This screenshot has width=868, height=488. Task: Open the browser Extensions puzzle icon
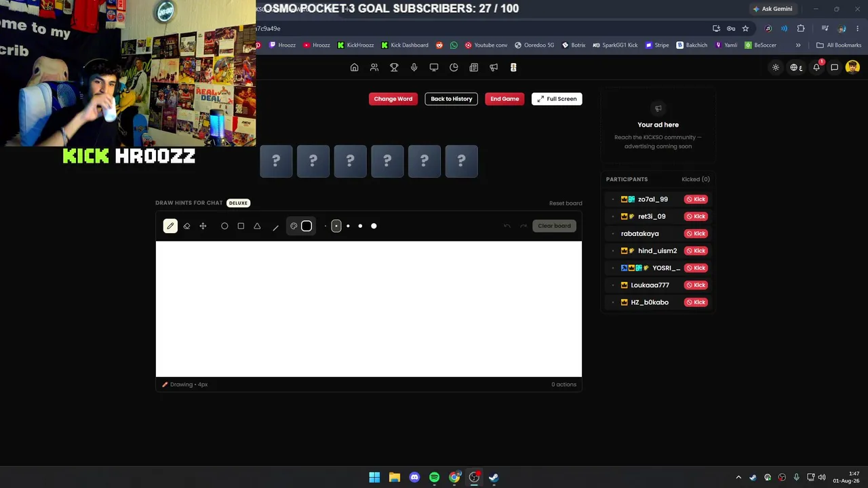click(x=801, y=28)
